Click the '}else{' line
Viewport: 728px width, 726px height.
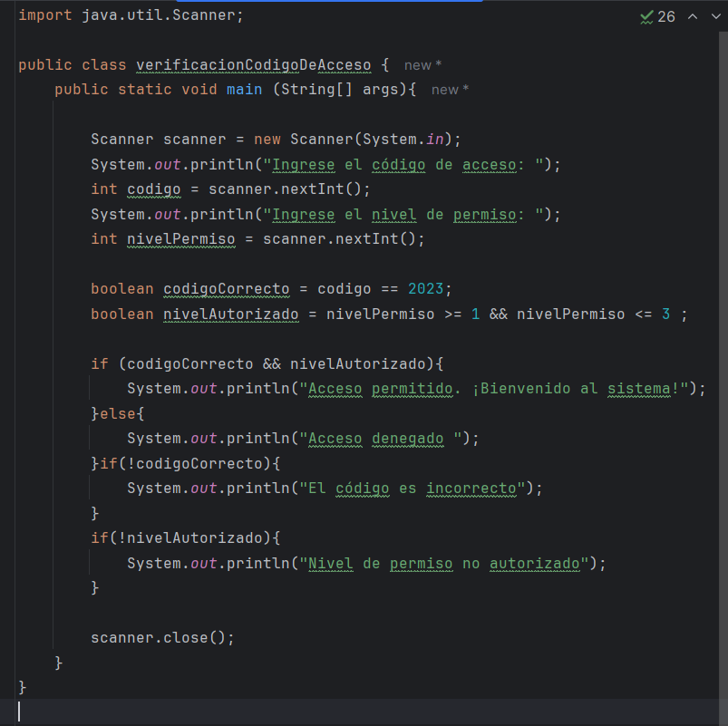click(118, 413)
